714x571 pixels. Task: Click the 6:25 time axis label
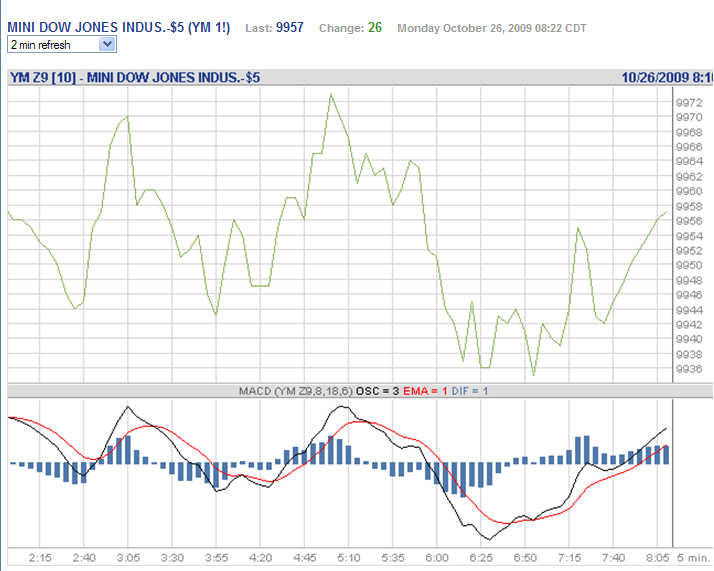[x=481, y=558]
